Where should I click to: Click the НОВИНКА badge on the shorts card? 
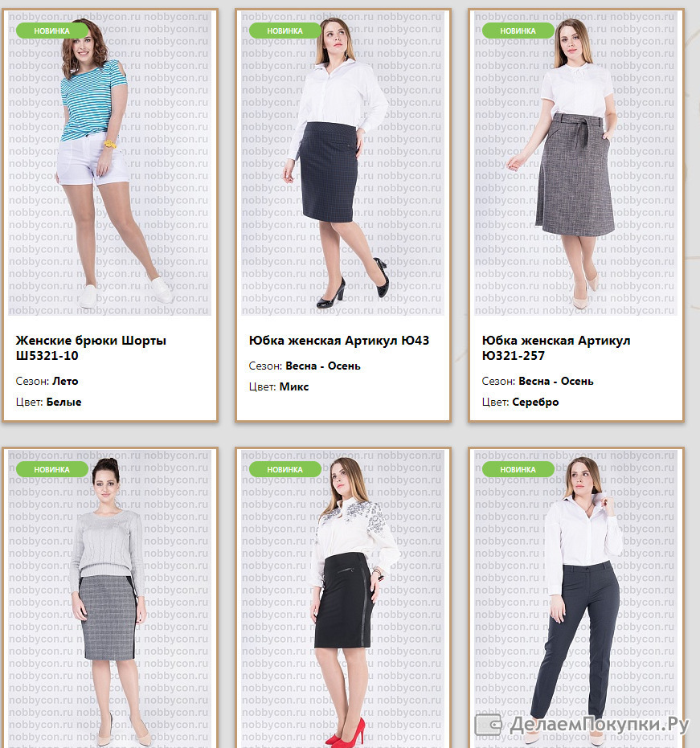pyautogui.click(x=52, y=31)
